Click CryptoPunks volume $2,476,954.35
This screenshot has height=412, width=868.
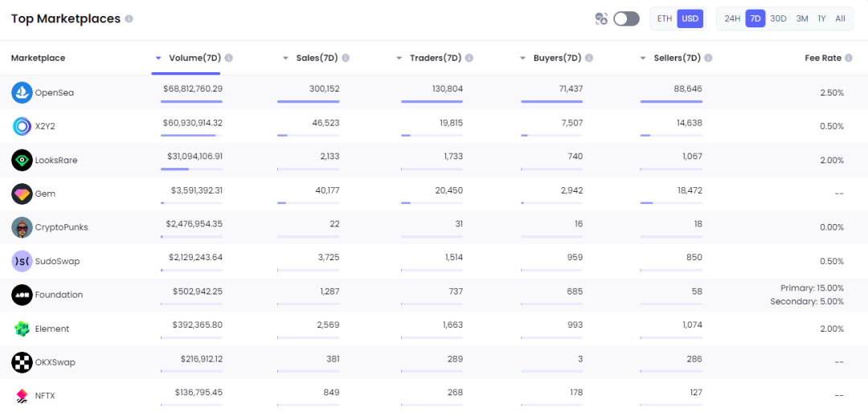[194, 224]
